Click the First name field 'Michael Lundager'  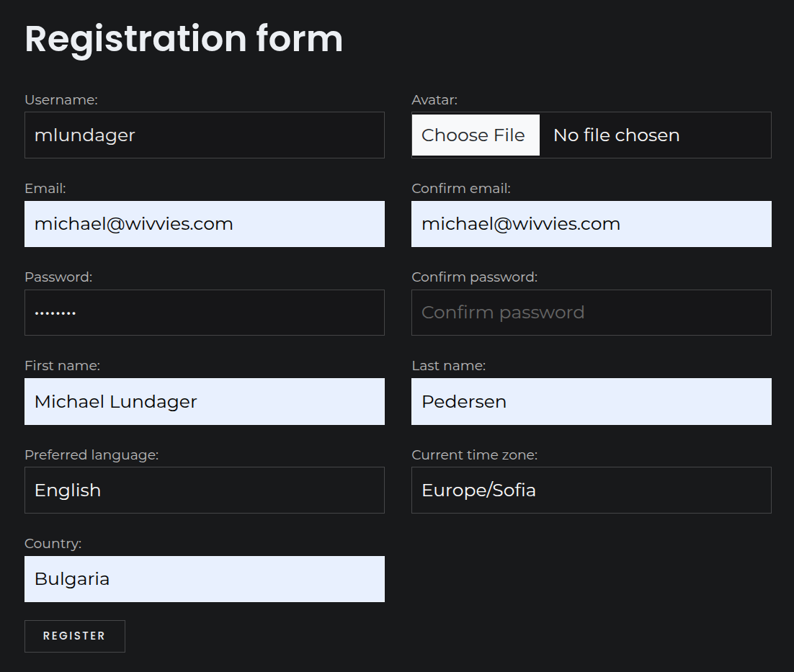click(x=205, y=402)
